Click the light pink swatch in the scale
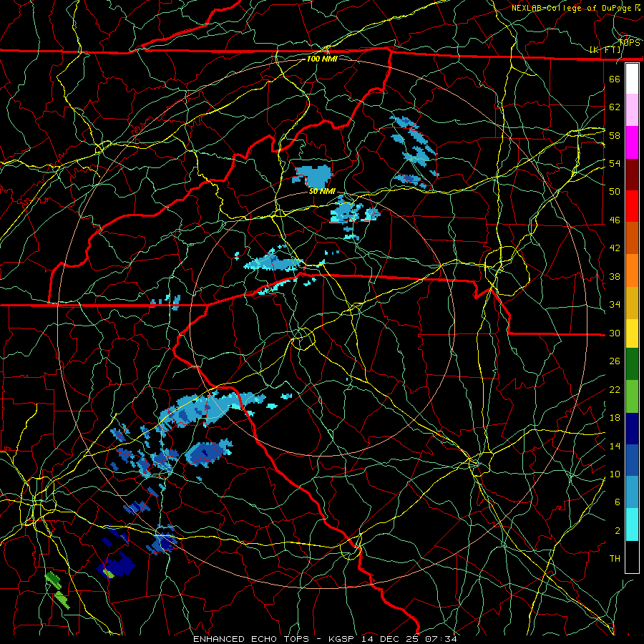Screen dimensions: 644x644 (x=632, y=110)
